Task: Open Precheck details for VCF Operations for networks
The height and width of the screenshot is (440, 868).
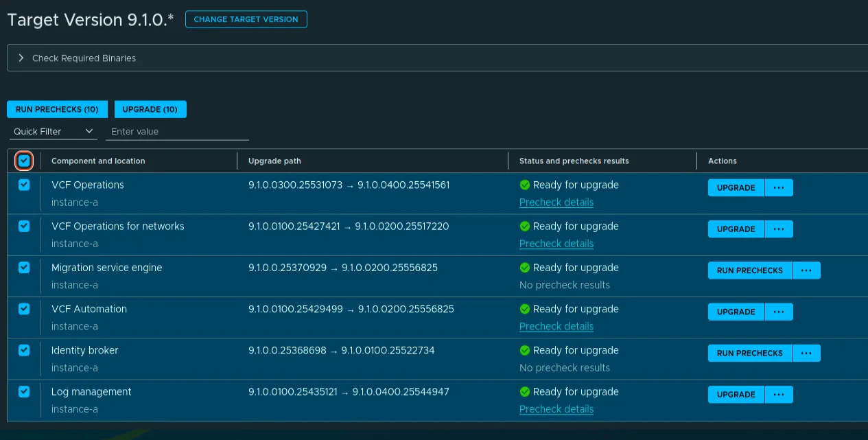Action: 556,244
